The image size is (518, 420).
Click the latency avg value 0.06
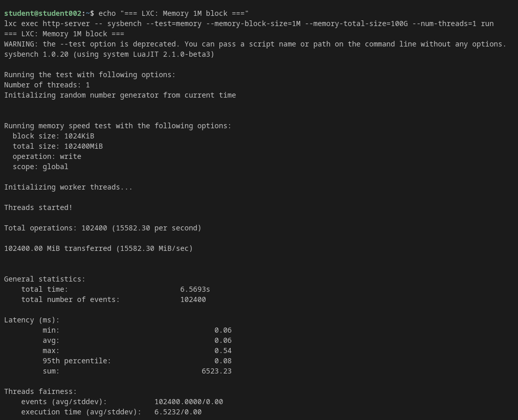pos(223,341)
